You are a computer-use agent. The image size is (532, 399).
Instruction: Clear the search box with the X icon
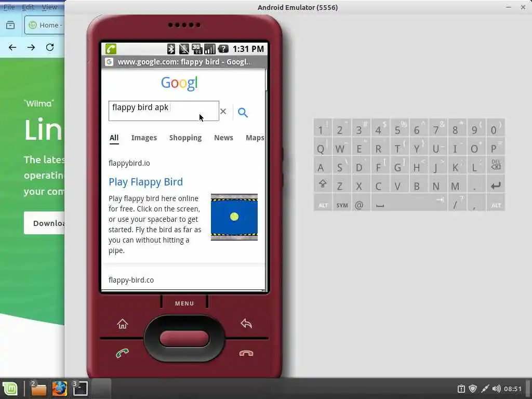click(223, 111)
